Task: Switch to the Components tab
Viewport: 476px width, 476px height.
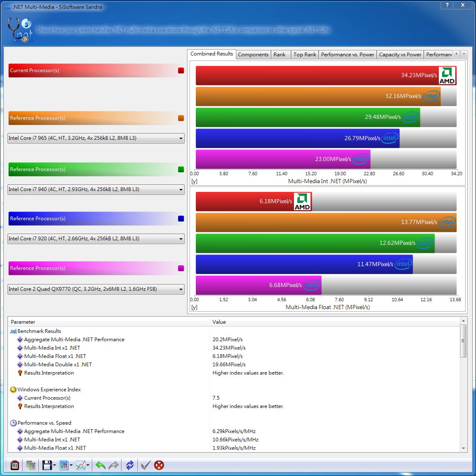Action: (253, 55)
